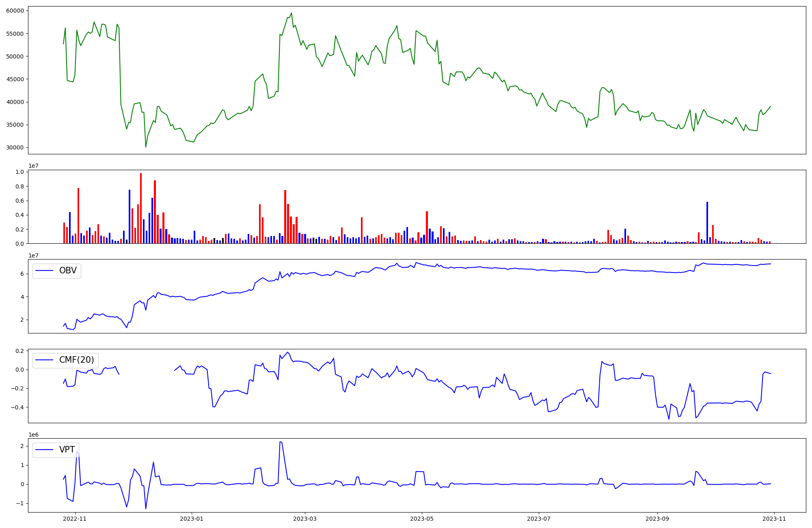Image resolution: width=812 pixels, height=528 pixels.
Task: Click the VPT legend label
Action: click(x=67, y=450)
